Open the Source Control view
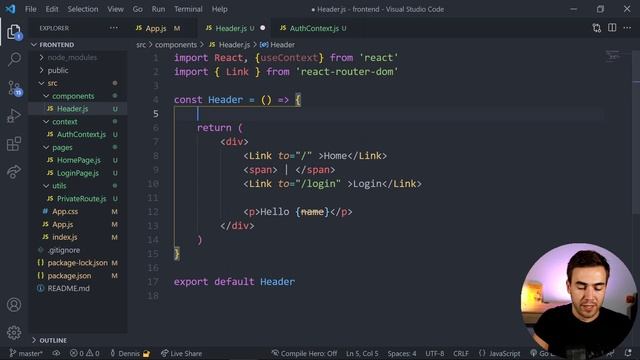 point(15,88)
